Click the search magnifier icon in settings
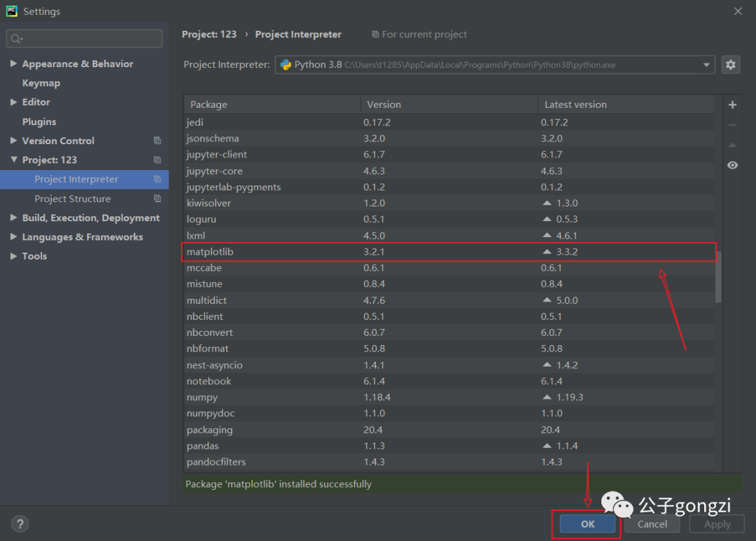Image resolution: width=756 pixels, height=541 pixels. [x=16, y=38]
